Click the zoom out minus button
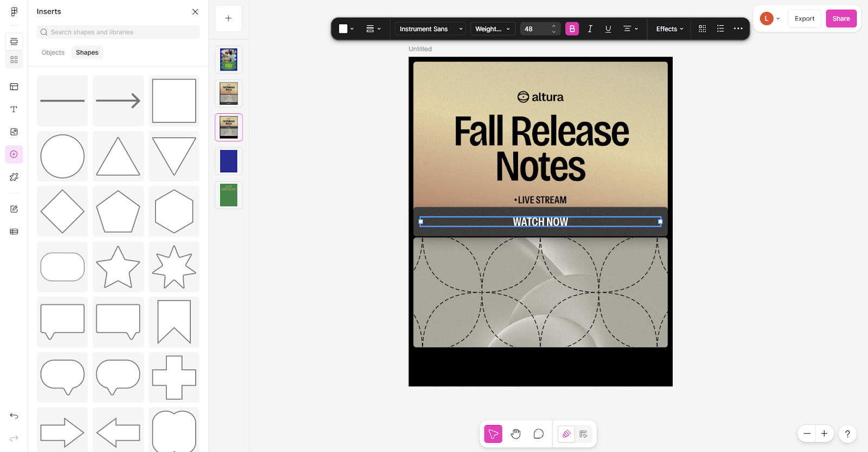The height and width of the screenshot is (452, 868). click(x=807, y=434)
